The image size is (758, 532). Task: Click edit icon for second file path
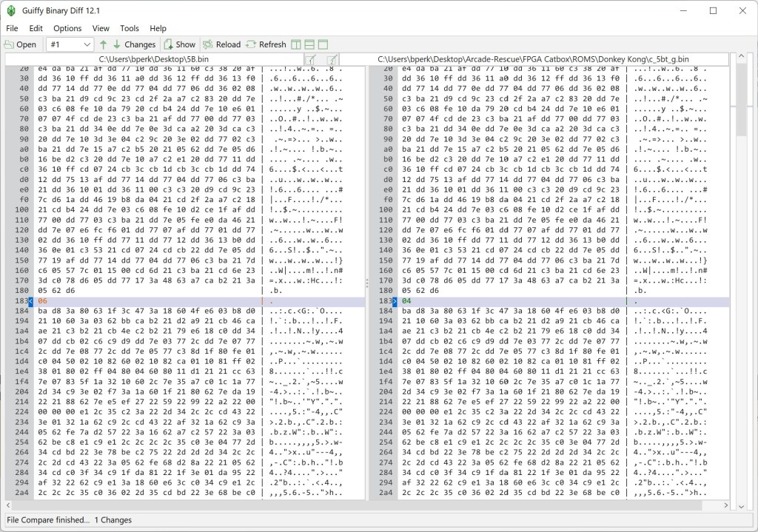coord(332,59)
